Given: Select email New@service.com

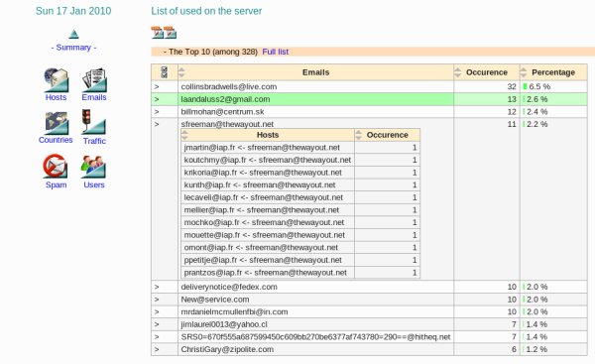Looking at the screenshot, I should click(215, 300).
